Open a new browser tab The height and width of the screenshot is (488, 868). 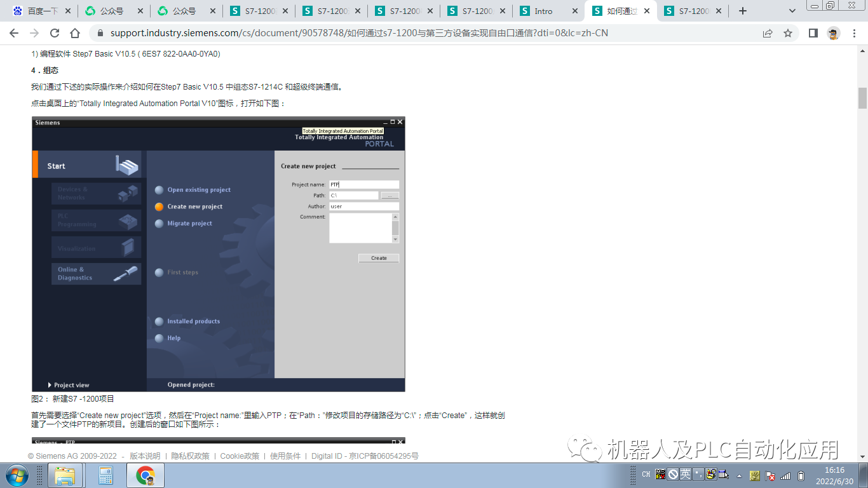coord(743,11)
